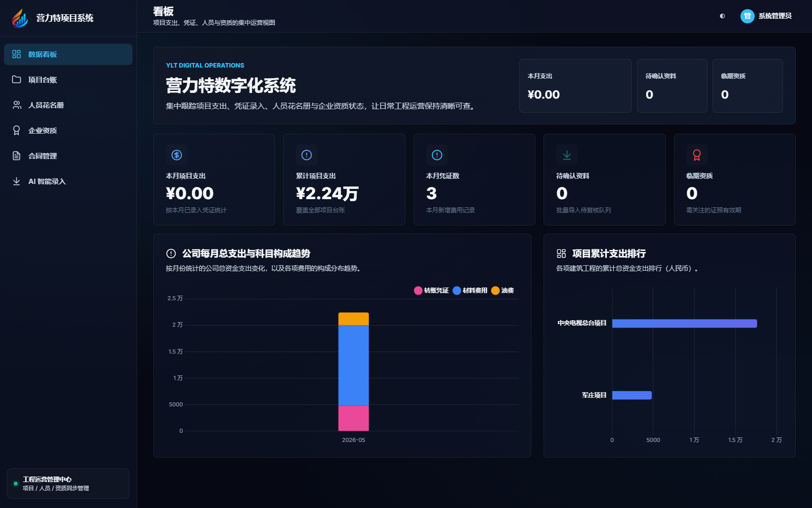Click the 系统管理员 user name
The width and height of the screenshot is (812, 508).
[x=775, y=16]
